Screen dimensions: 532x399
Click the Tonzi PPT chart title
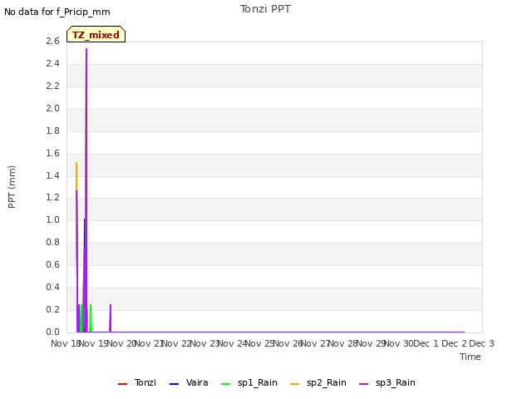pyautogui.click(x=265, y=9)
